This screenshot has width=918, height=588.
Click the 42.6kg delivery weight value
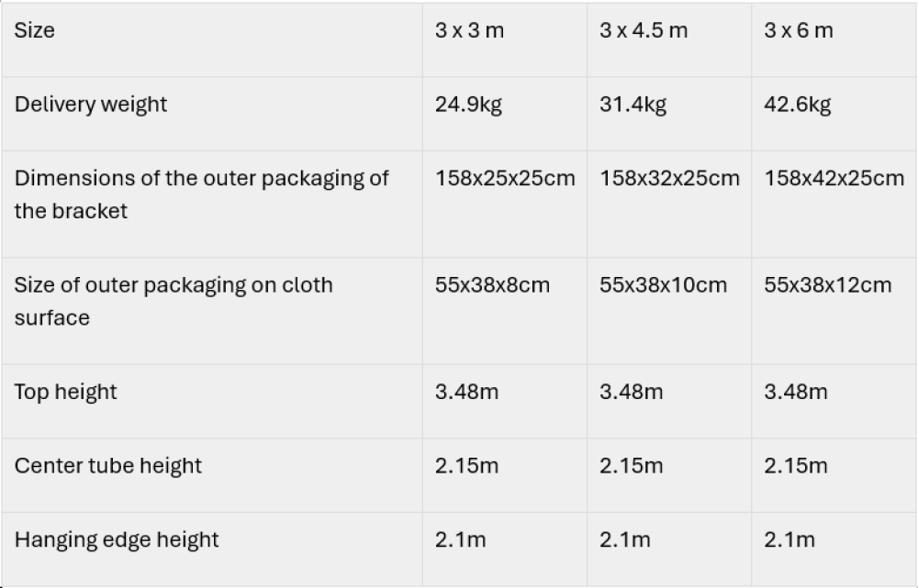[797, 104]
